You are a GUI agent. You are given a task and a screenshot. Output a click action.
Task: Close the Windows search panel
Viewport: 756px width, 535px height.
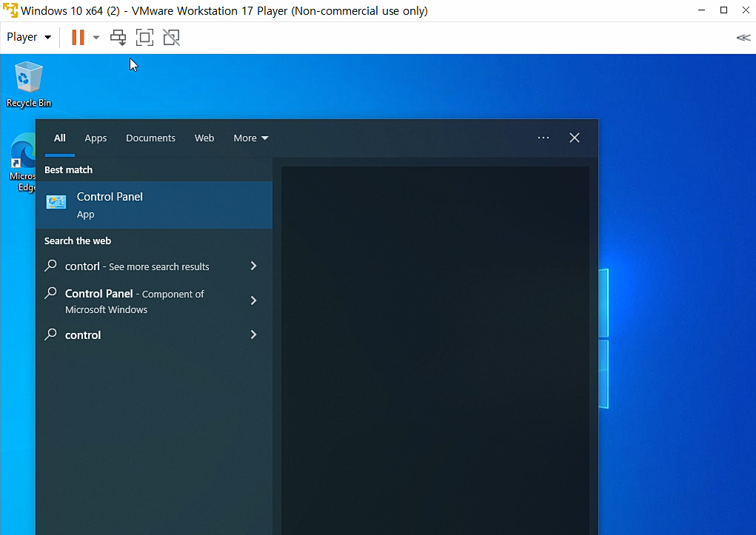point(575,138)
